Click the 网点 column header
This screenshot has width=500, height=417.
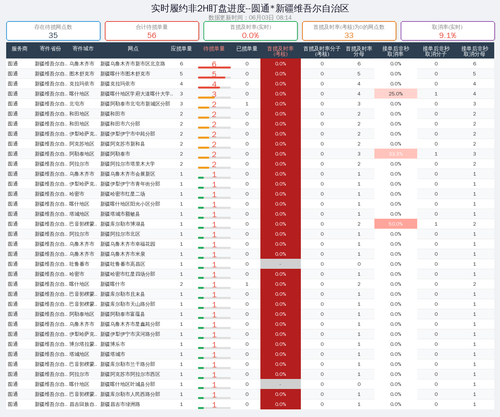[x=133, y=49]
